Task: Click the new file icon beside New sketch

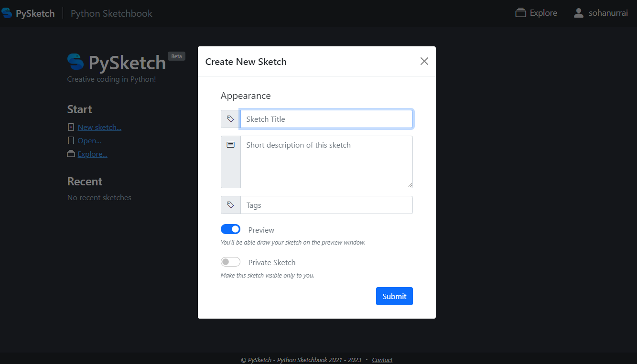Action: point(71,127)
